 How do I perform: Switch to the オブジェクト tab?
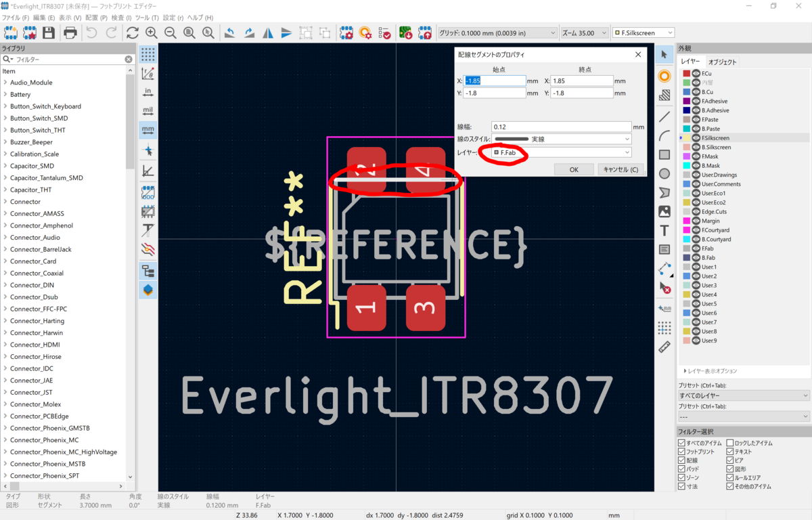click(x=723, y=62)
